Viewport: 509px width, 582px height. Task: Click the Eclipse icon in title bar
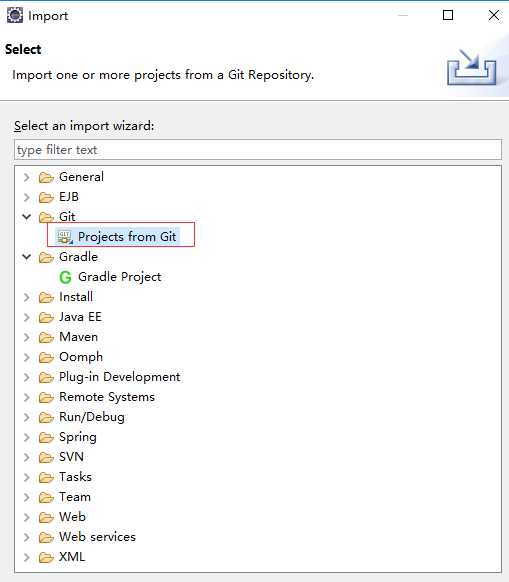tap(15, 16)
